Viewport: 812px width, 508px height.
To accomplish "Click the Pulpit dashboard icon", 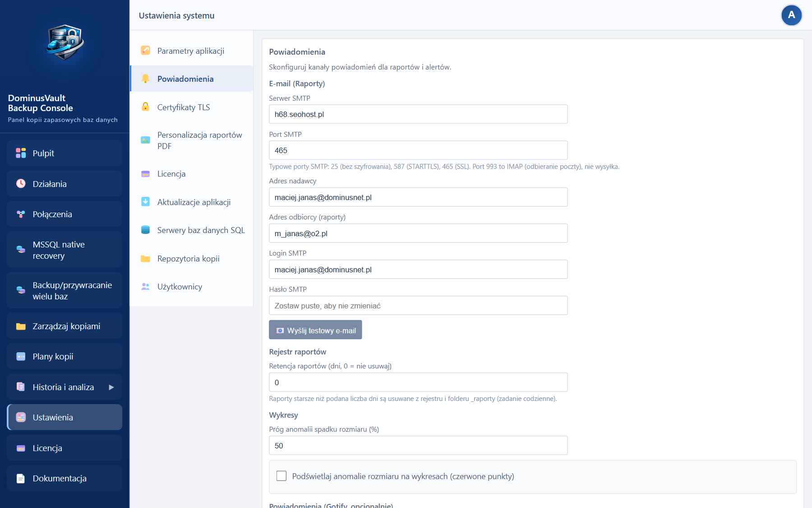I will [21, 153].
